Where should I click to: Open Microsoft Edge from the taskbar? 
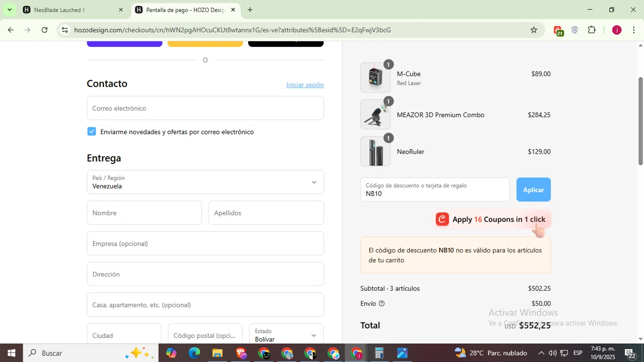tap(194, 353)
